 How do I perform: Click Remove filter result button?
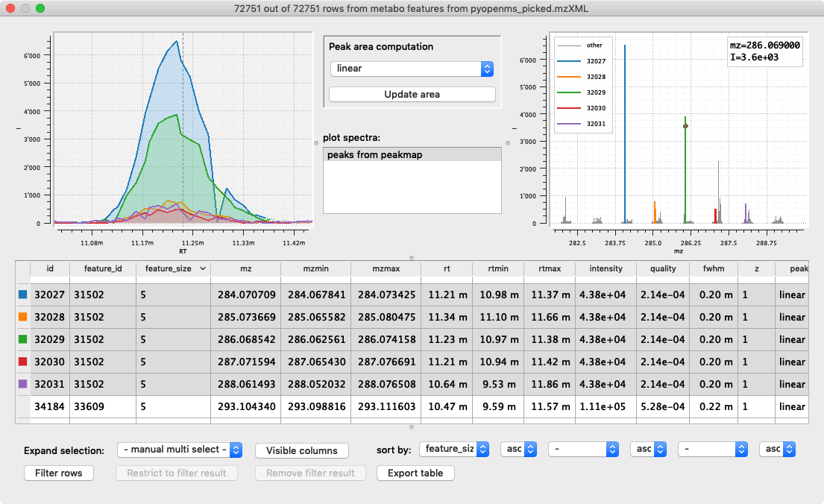click(310, 473)
